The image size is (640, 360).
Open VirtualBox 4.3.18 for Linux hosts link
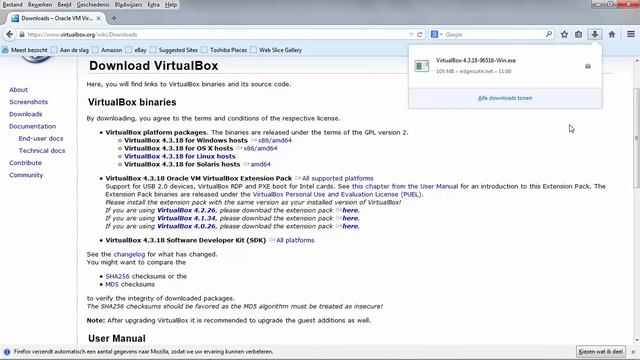click(180, 156)
